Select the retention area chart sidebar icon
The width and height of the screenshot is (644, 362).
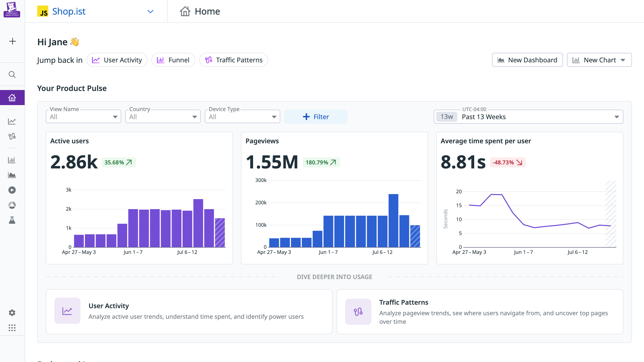click(x=12, y=175)
